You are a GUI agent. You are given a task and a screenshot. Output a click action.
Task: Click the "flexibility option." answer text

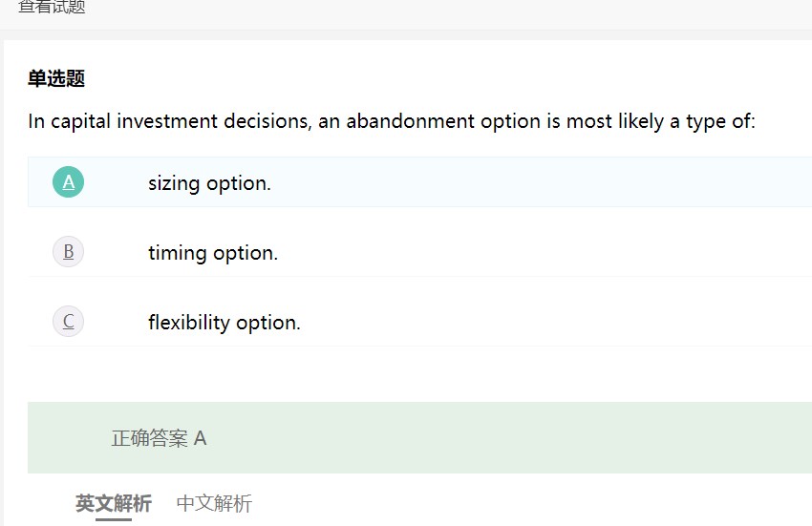[224, 323]
